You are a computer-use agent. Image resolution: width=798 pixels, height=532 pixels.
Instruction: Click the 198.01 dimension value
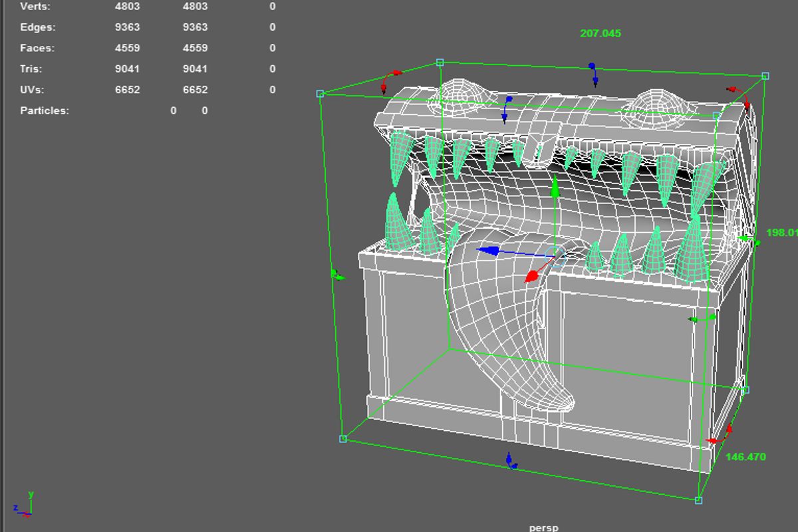click(782, 233)
